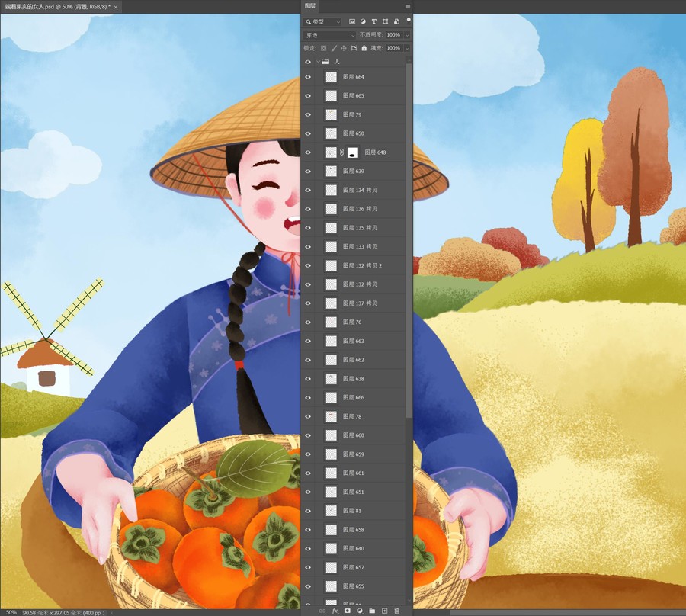Screen dimensions: 686x616
Task: Open the fill slider dropdown arrow
Action: [407, 48]
